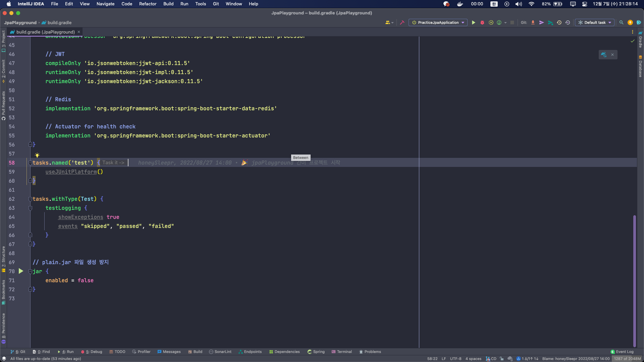The width and height of the screenshot is (644, 362).
Task: Open Search Everywhere with the magnifier icon
Action: 622,22
